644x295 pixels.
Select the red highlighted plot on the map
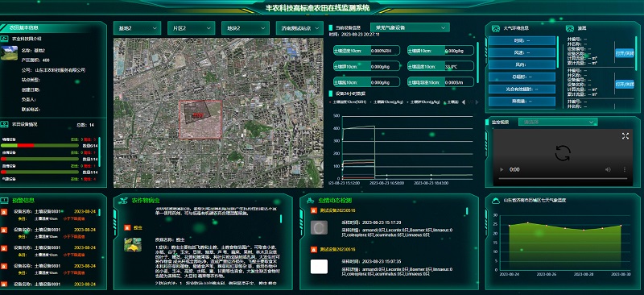click(x=200, y=119)
